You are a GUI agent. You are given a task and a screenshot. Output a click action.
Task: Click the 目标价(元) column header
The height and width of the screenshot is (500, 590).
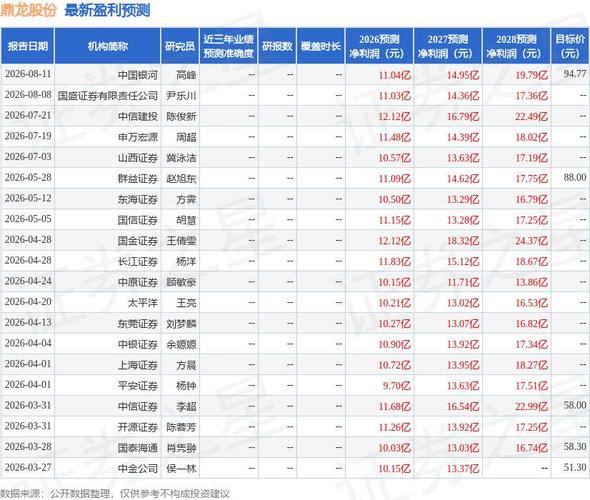coord(570,46)
